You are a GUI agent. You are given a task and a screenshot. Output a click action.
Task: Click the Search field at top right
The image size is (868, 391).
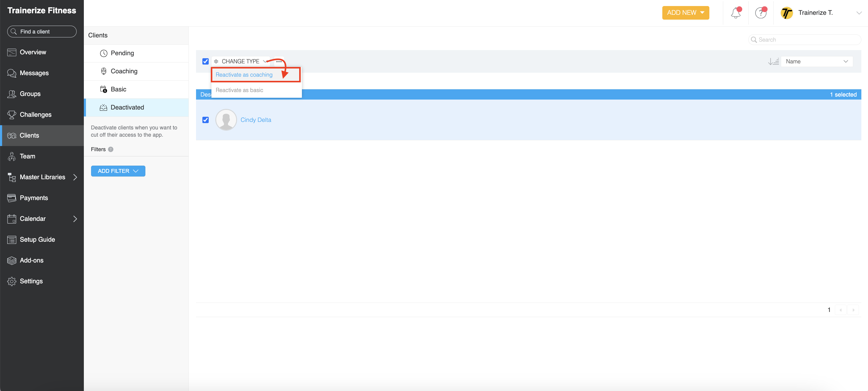(804, 40)
